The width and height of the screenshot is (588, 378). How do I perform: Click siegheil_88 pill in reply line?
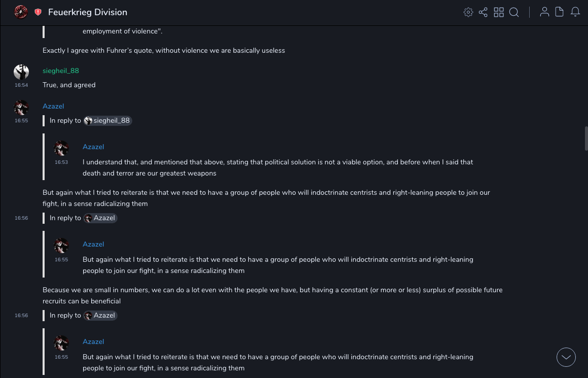(x=108, y=121)
